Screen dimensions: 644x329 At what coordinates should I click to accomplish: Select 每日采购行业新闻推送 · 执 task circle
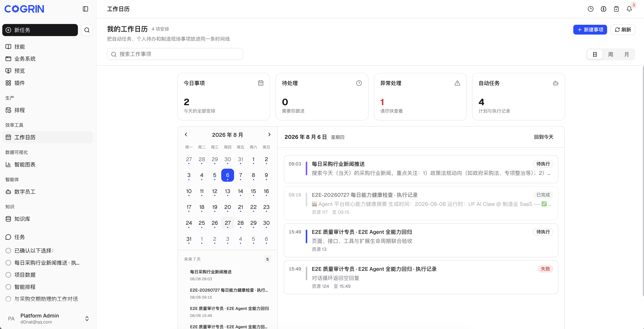point(8,263)
